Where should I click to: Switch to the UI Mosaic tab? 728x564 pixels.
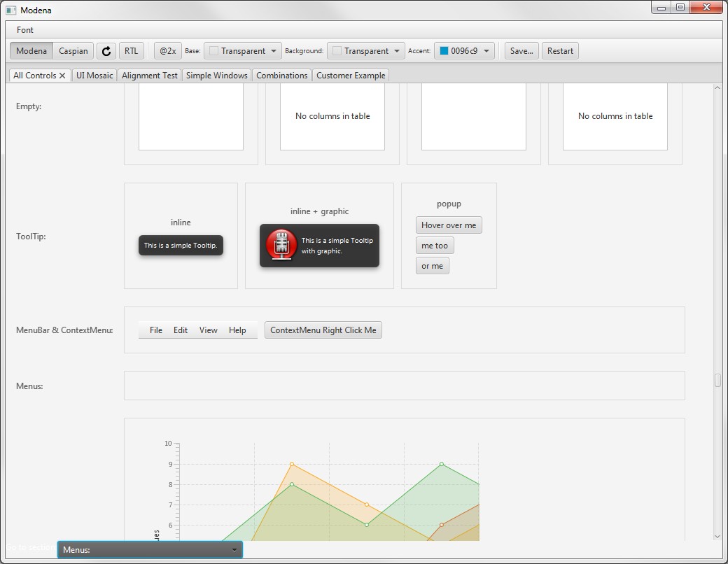point(94,76)
